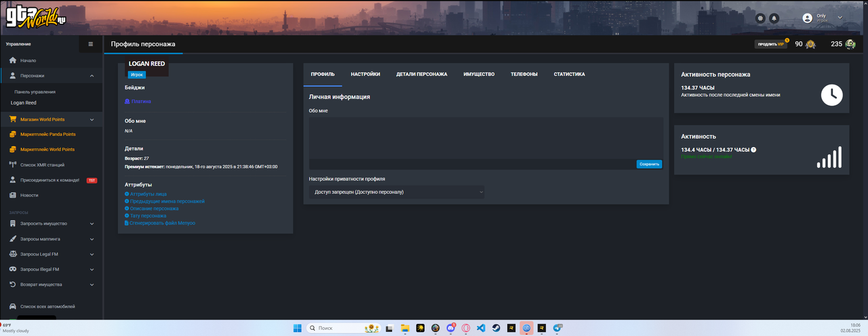The image size is (868, 336).
Task: Click the Сохранить button
Action: tap(649, 164)
